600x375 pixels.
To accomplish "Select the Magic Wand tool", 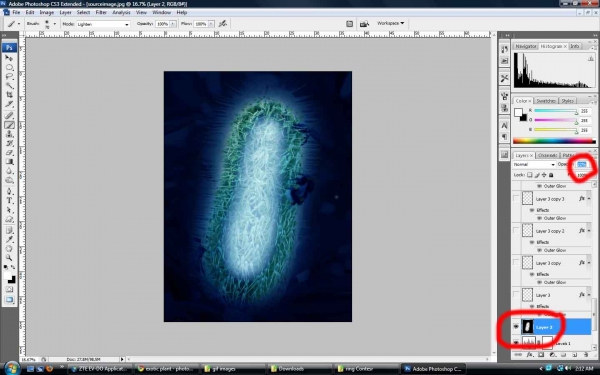I will (9, 86).
